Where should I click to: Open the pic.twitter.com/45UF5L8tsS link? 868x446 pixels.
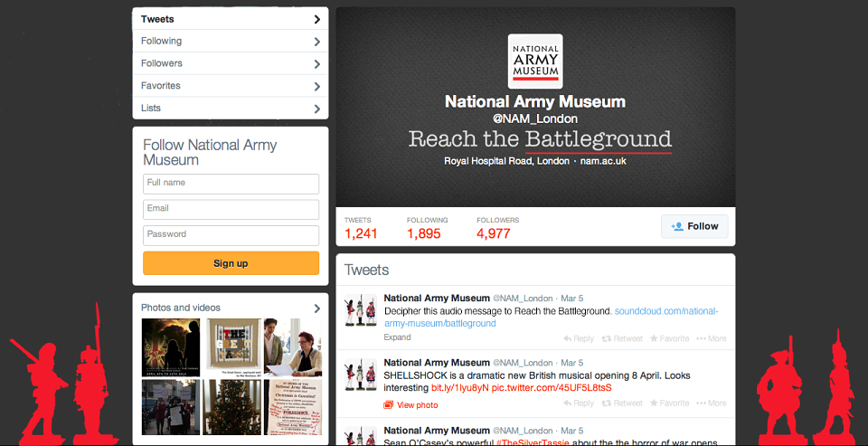552,388
